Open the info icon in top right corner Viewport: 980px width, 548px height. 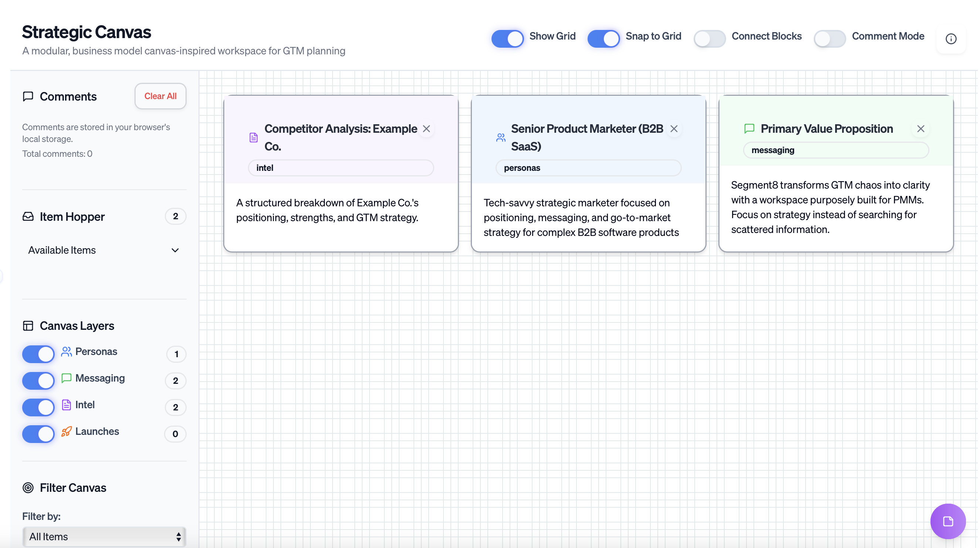(x=951, y=39)
